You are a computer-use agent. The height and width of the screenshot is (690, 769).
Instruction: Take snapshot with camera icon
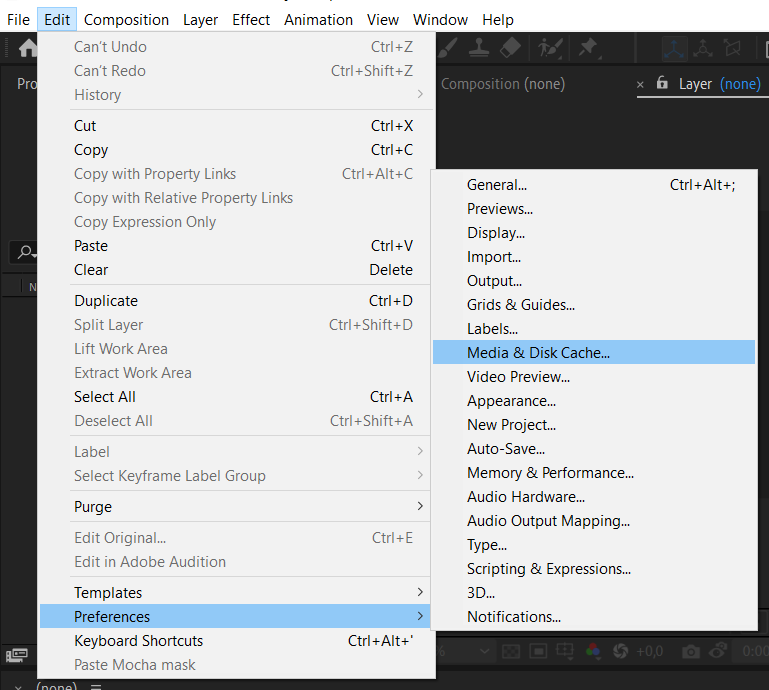pos(691,651)
